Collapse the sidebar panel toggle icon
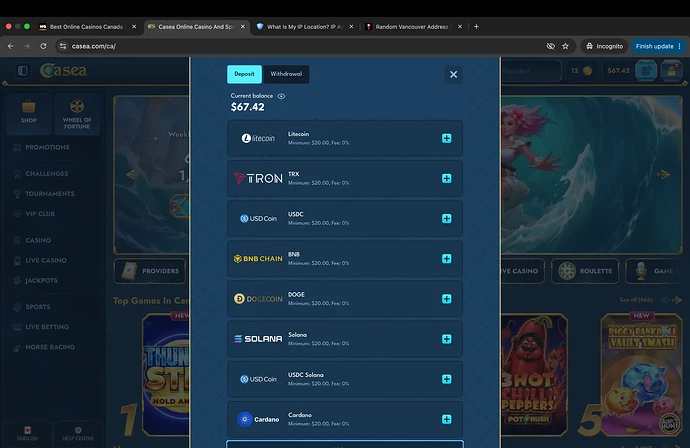The height and width of the screenshot is (448, 690). click(x=23, y=70)
